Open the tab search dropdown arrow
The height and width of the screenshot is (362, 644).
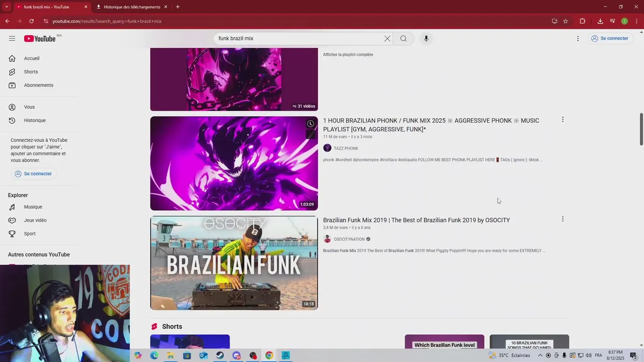(7, 7)
